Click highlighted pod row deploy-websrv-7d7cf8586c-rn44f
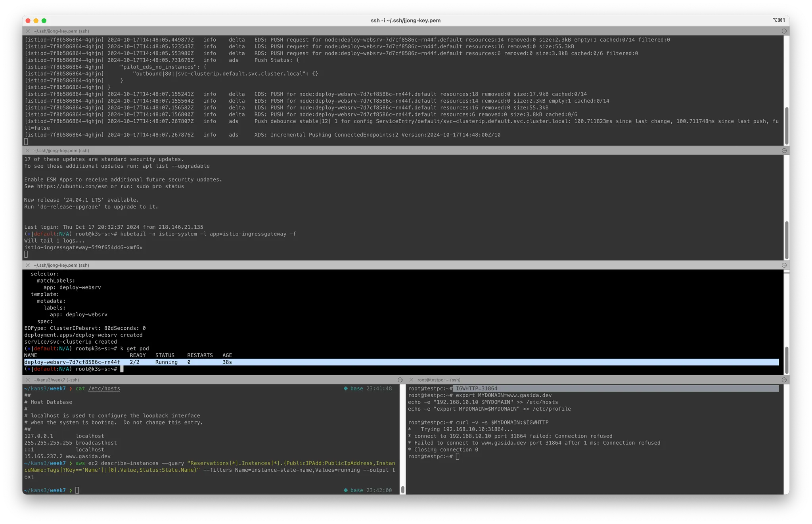Screen dimensions: 812x524 (401, 362)
